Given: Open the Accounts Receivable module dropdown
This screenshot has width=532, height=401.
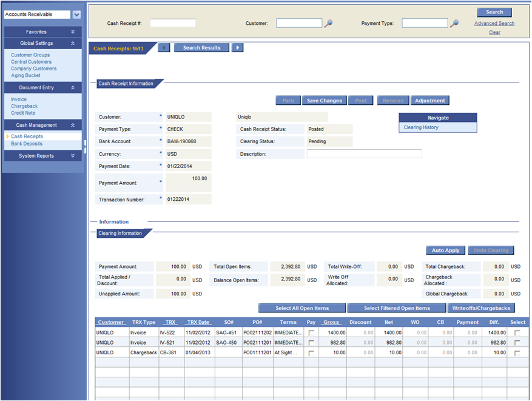Looking at the screenshot, I should click(x=76, y=15).
